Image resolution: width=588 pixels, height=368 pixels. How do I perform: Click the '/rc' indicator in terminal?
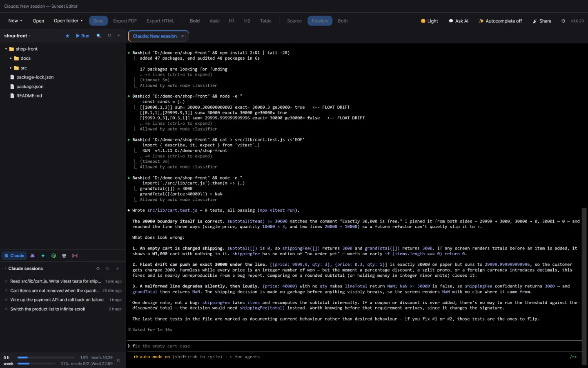(573, 357)
